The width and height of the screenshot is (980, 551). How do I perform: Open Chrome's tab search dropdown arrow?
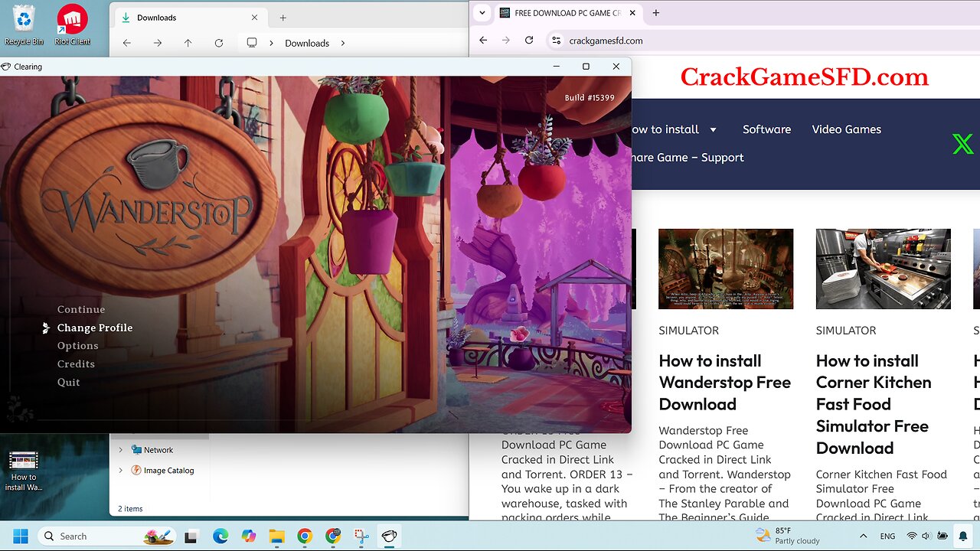coord(482,13)
